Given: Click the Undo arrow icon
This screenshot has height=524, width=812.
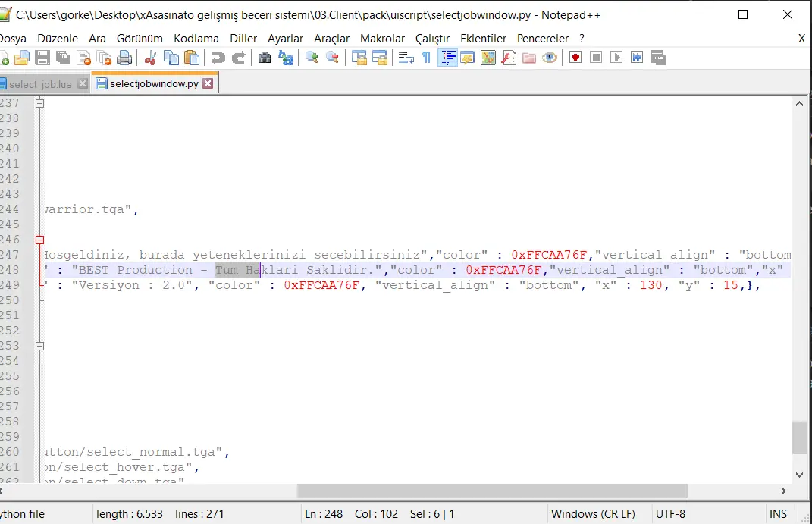Looking at the screenshot, I should [218, 58].
